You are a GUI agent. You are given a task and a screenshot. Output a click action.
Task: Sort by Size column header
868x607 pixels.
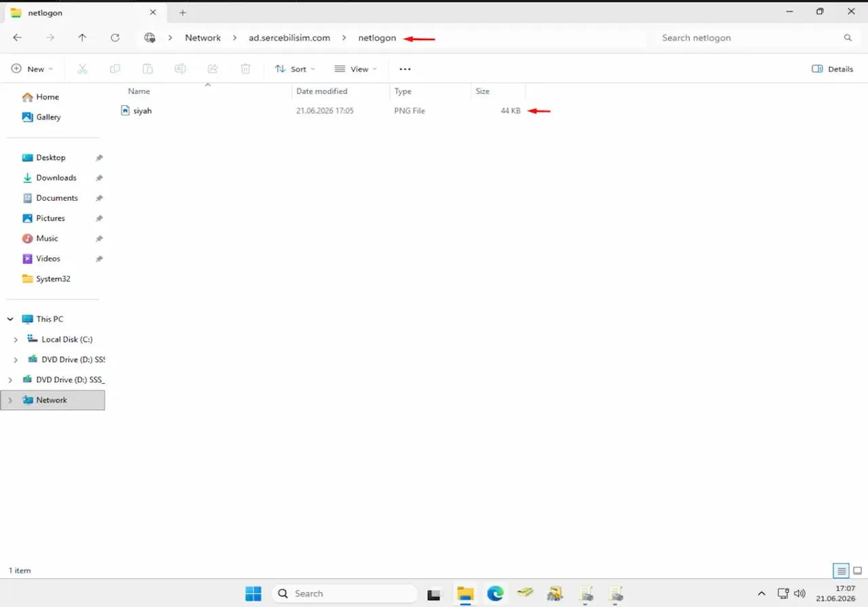tap(482, 91)
